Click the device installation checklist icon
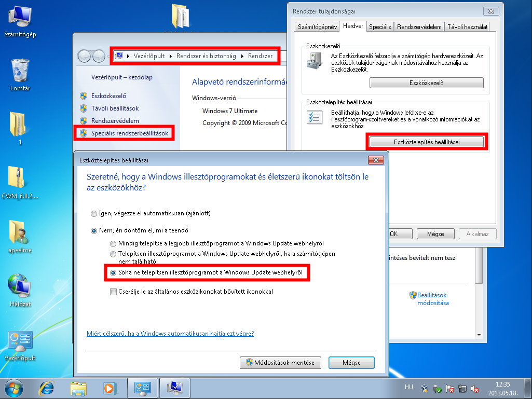Image resolution: width=532 pixels, height=399 pixels. click(x=315, y=117)
